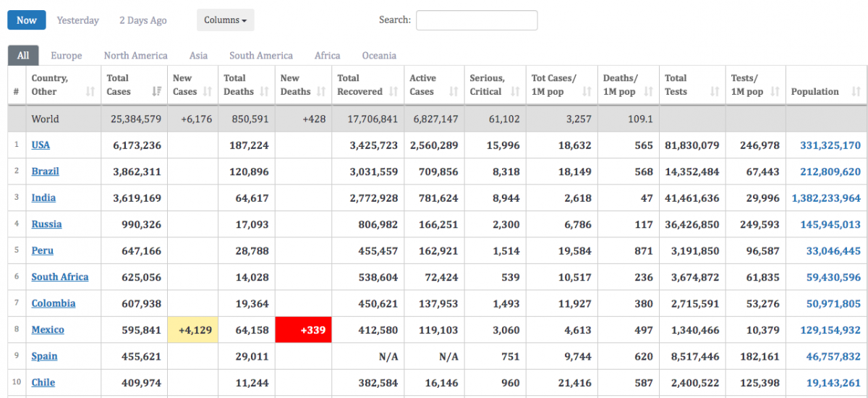Click Colombia population 50,971,805
This screenshot has width=868, height=398.
coord(834,303)
